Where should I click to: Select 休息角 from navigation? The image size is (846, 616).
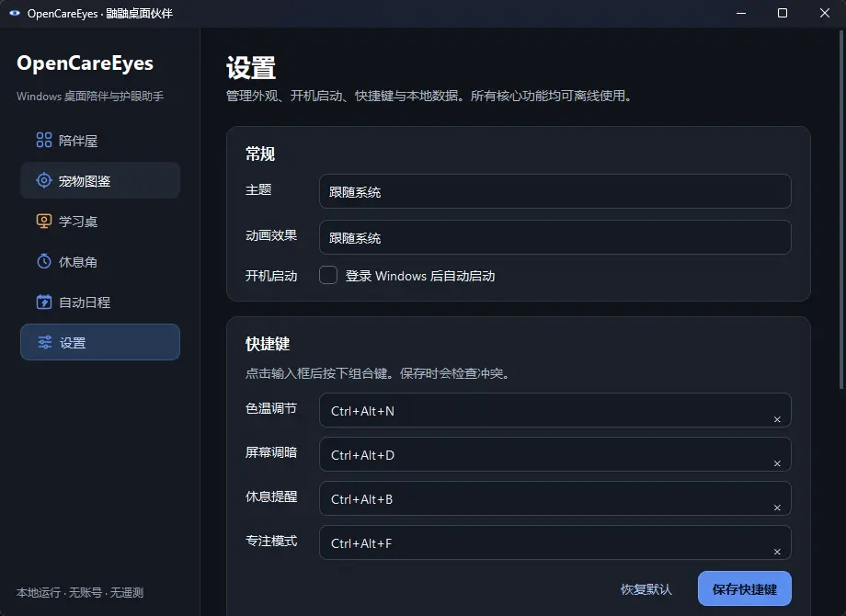[x=100, y=262]
